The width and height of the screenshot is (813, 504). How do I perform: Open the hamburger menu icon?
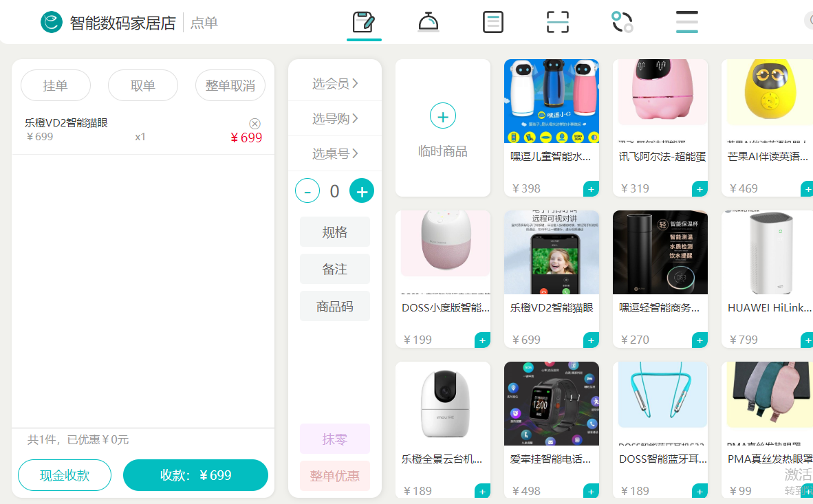686,22
